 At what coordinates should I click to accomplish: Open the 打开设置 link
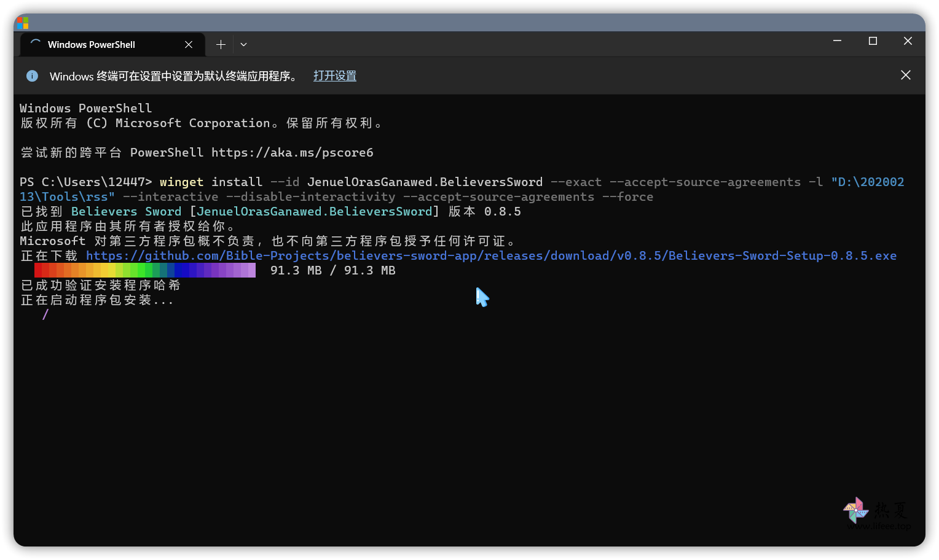pos(335,76)
